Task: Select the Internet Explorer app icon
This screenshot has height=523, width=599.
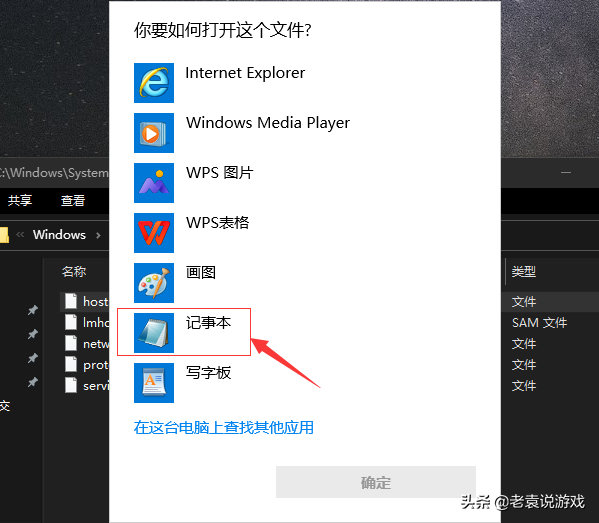Action: click(154, 83)
